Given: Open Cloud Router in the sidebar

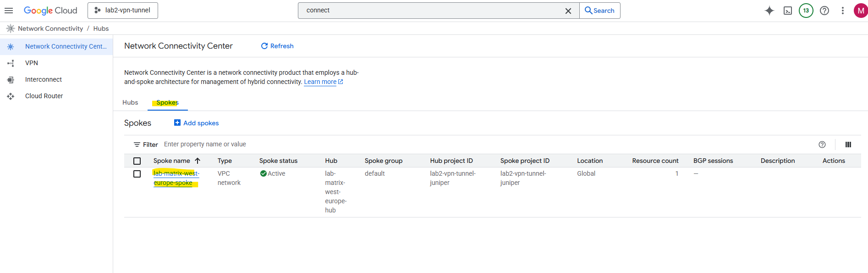Looking at the screenshot, I should (x=44, y=96).
